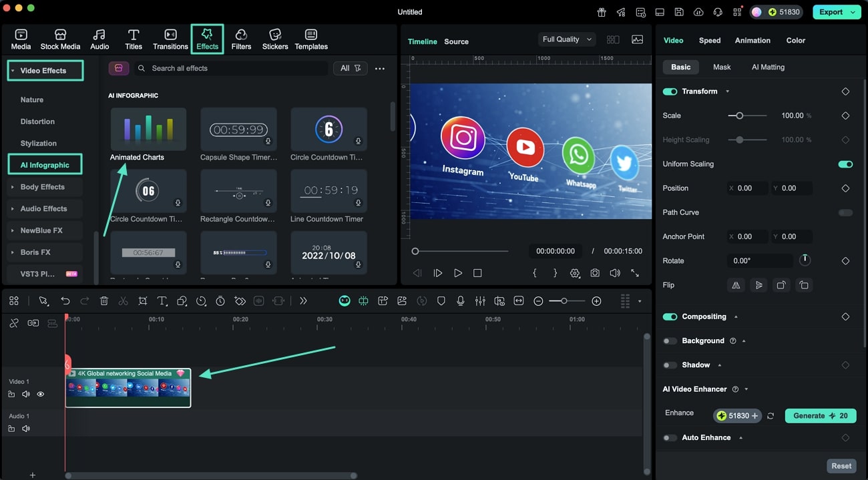Switch to the Audio tab
The height and width of the screenshot is (480, 868).
tap(99, 39)
